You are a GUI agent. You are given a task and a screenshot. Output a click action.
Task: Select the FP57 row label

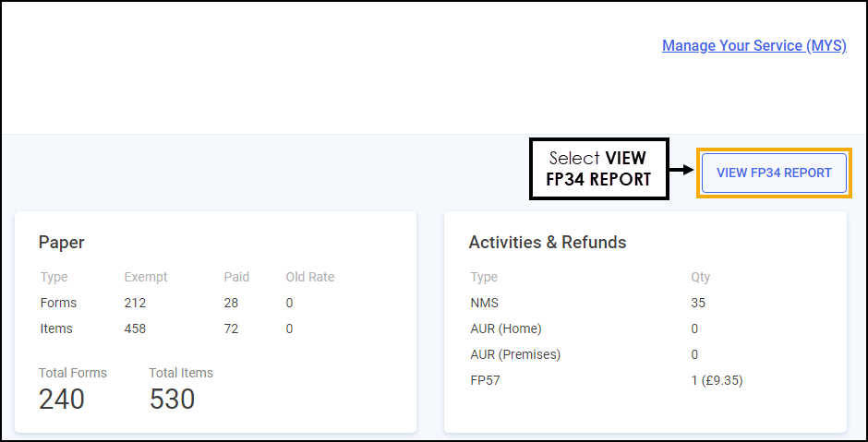point(486,380)
